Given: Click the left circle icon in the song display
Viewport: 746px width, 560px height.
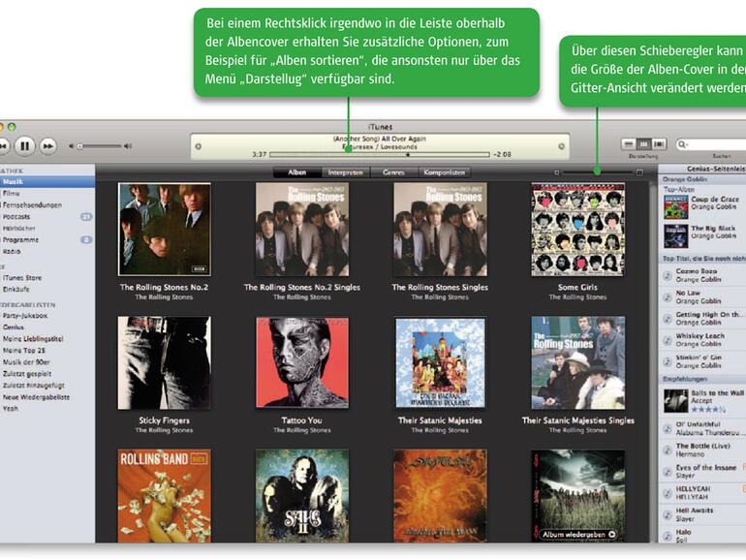Looking at the screenshot, I should 199,146.
